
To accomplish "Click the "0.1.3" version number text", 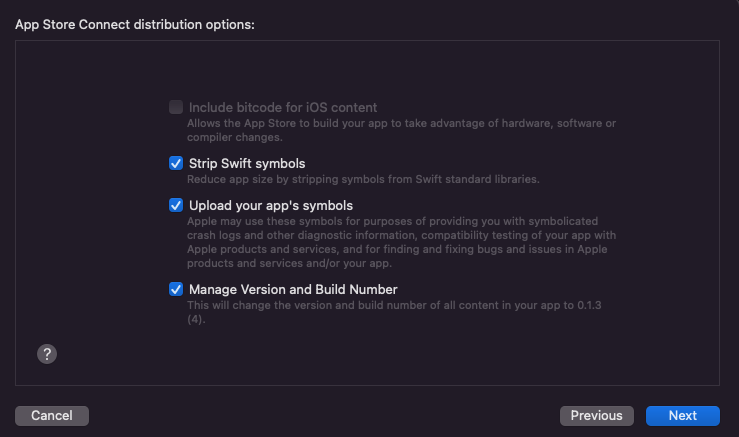I will (x=597, y=304).
